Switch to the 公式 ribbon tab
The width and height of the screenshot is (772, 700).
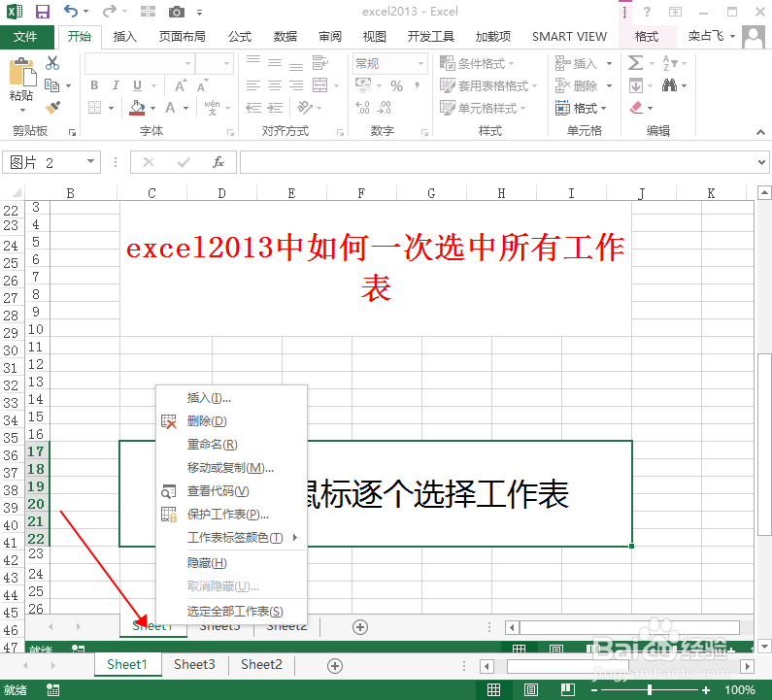[240, 37]
